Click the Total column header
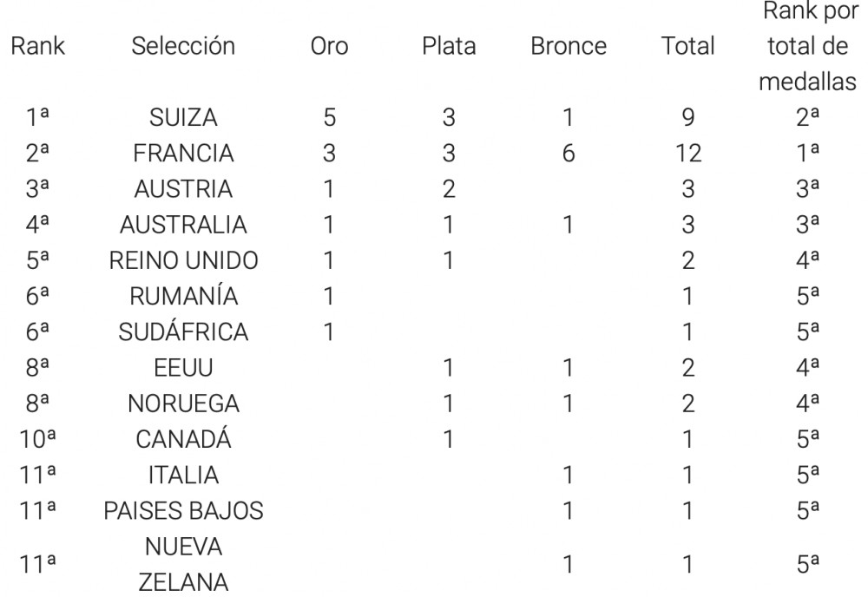Image resolution: width=868 pixels, height=597 pixels. (688, 46)
